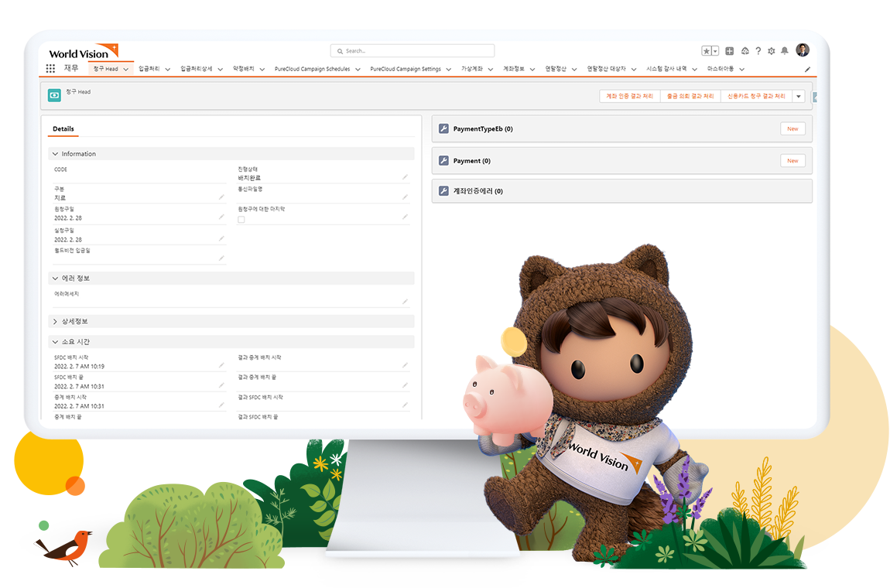Open the 입금처리 tab dropdown chevron

[168, 69]
